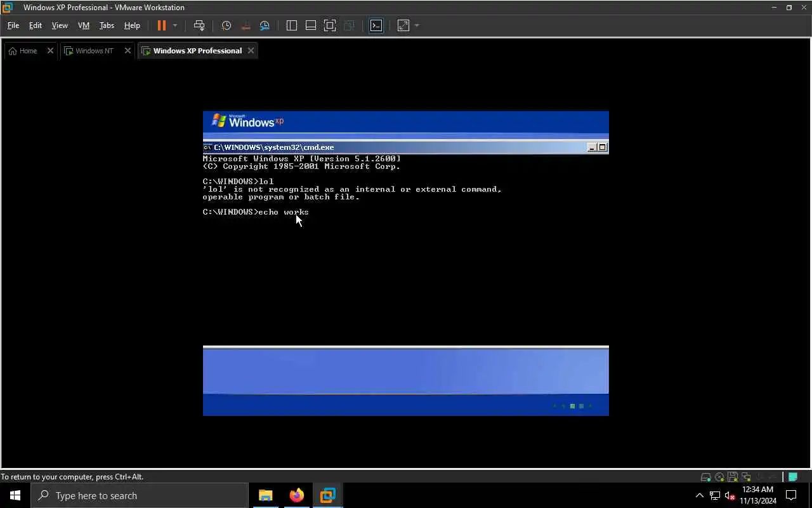Screen dimensions: 812x508
Task: Minimize the VMware Workstation window
Action: point(774,8)
